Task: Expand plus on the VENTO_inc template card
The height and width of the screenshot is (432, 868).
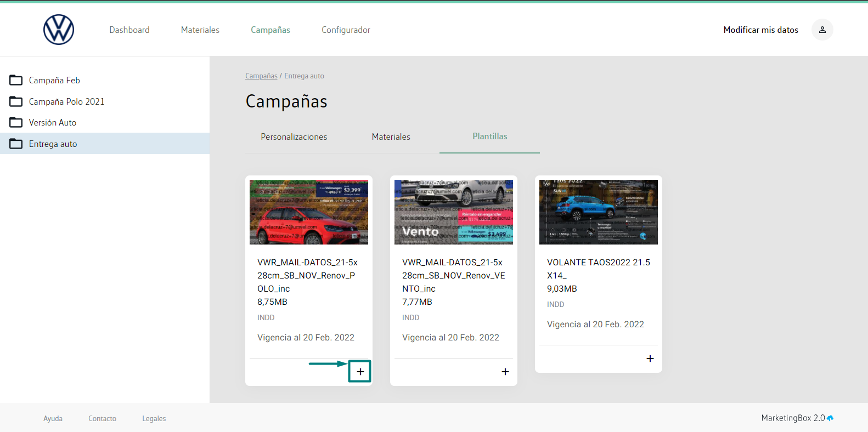Action: coord(505,372)
